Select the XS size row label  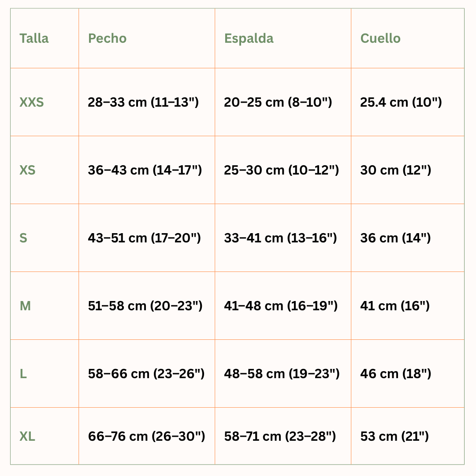[27, 170]
